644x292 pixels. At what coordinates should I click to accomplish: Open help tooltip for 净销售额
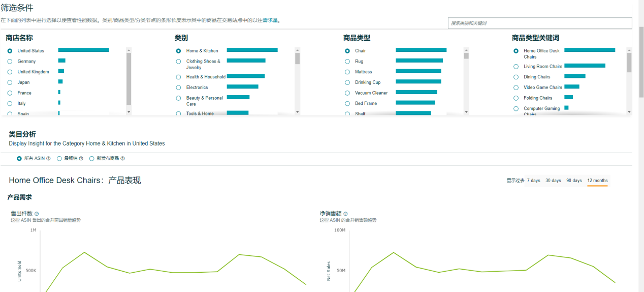coord(345,214)
